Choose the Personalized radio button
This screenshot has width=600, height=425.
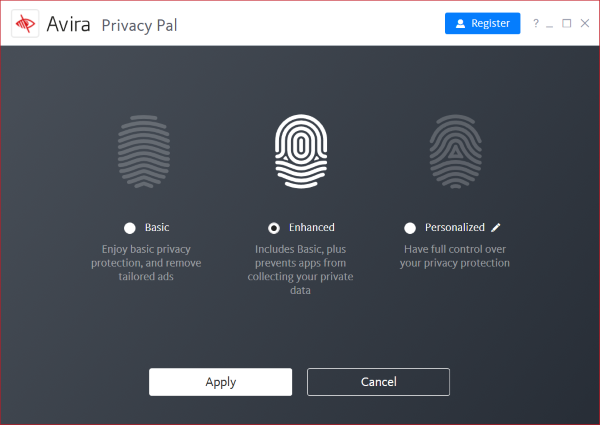coord(410,228)
